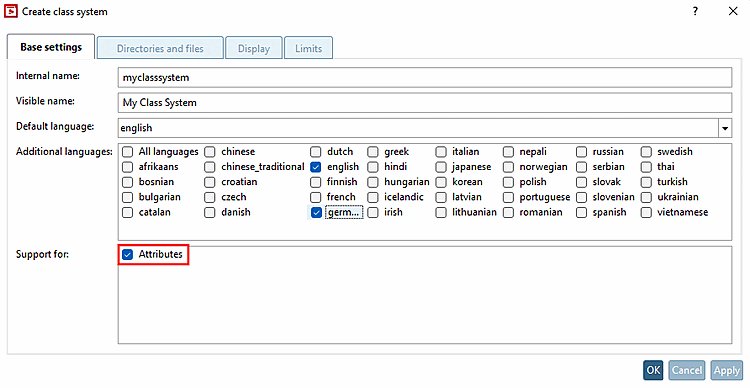This screenshot has height=388, width=750.
Task: Click the Internal name input field
Action: point(425,78)
